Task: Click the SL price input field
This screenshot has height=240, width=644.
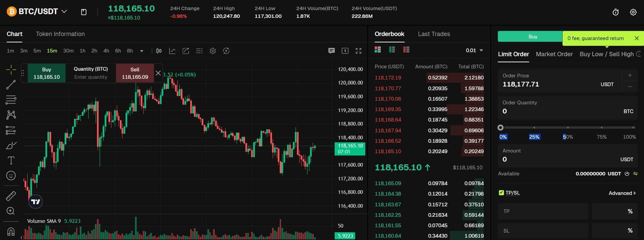Action: click(x=543, y=231)
